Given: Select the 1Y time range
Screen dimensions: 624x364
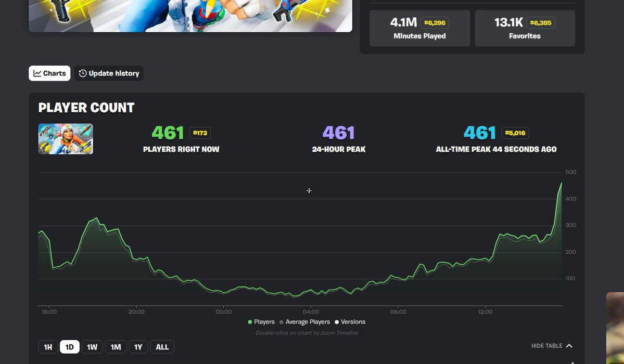Looking at the screenshot, I should [x=138, y=347].
